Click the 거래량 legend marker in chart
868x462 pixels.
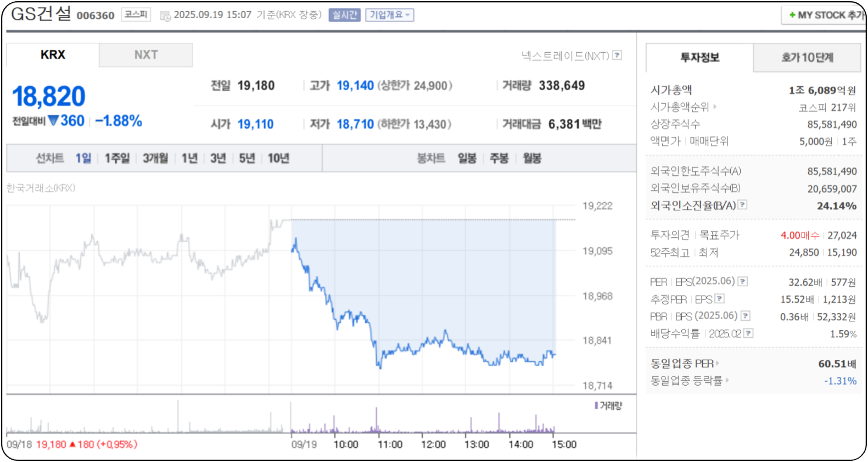(596, 406)
